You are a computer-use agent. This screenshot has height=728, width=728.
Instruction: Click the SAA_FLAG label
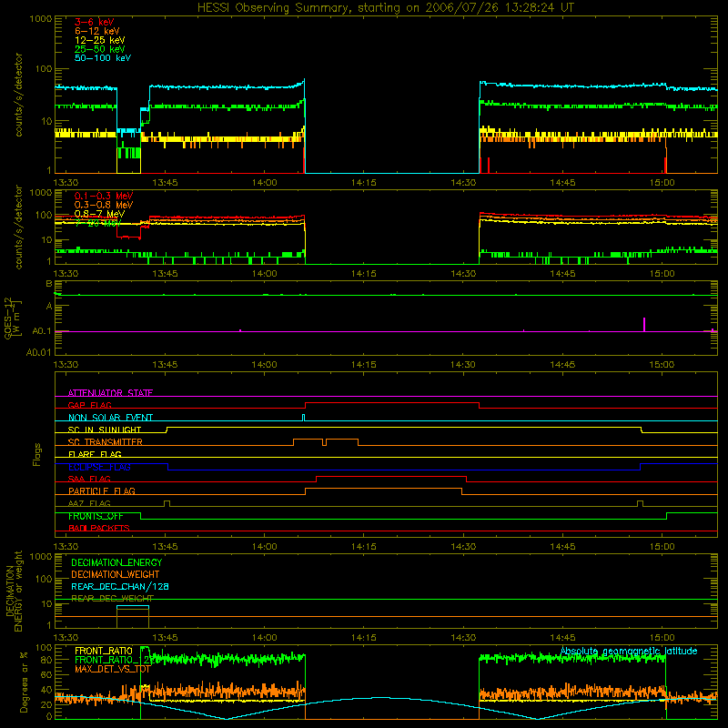(x=89, y=479)
